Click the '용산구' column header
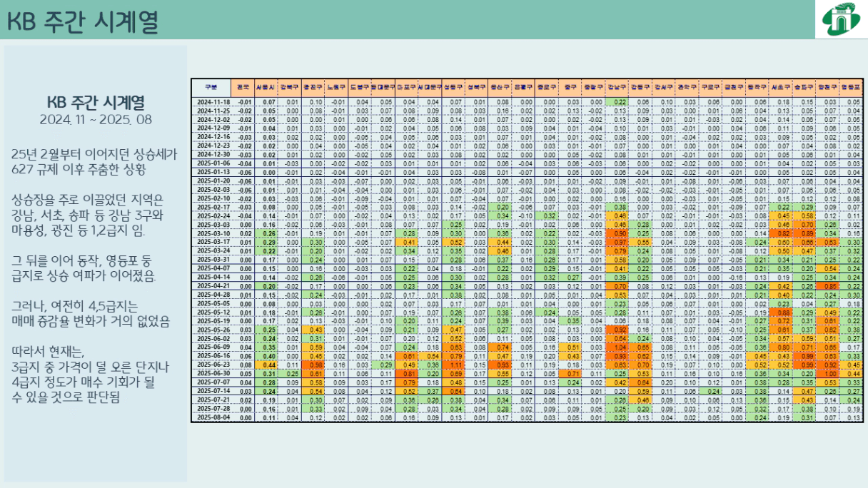Image resolution: width=868 pixels, height=488 pixels. [x=500, y=86]
